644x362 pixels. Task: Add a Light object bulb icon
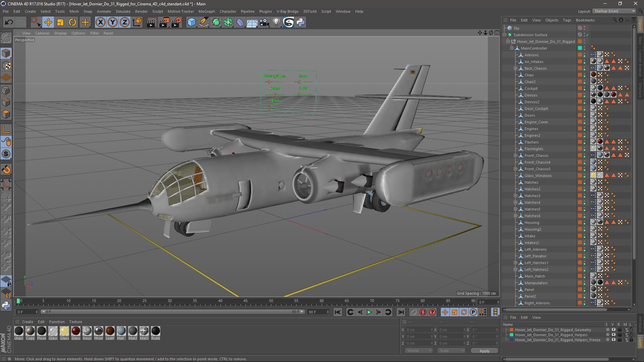276,22
